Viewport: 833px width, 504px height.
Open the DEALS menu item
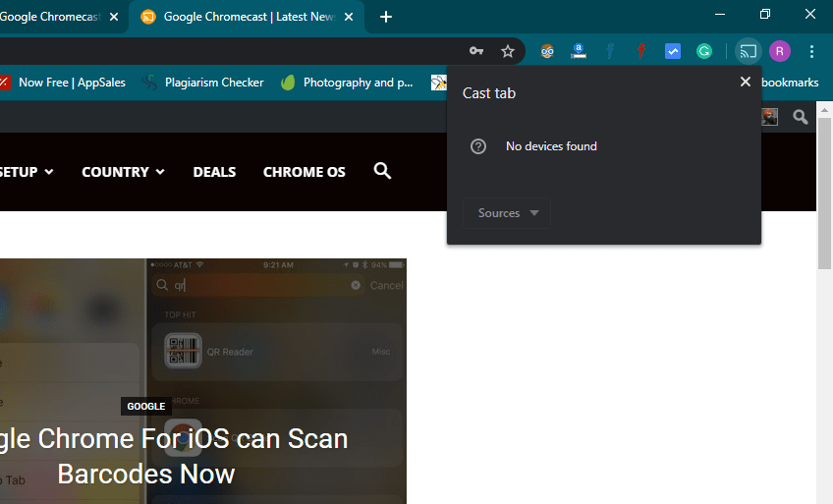pyautogui.click(x=214, y=172)
